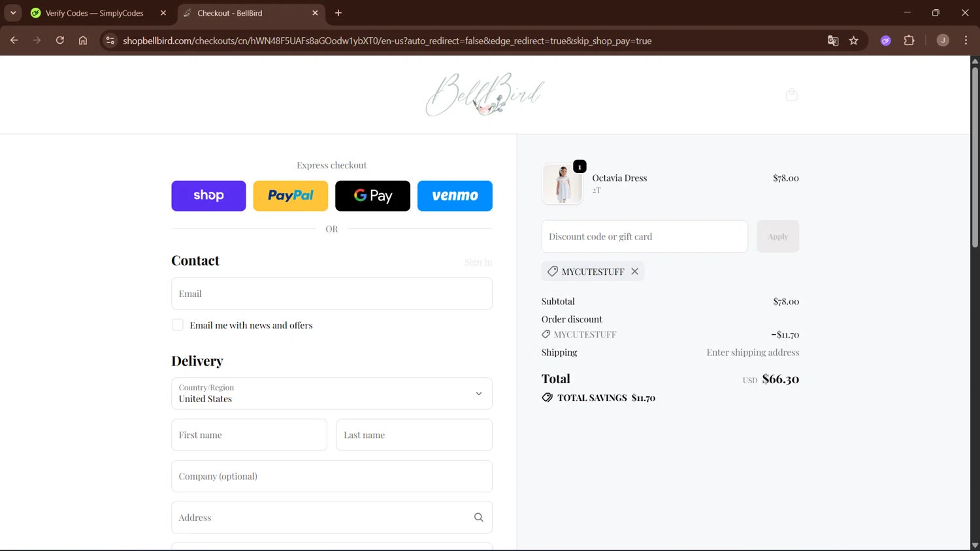Open the purple extension icon in toolbar
Image resolution: width=980 pixels, height=551 pixels.
pos(886,40)
